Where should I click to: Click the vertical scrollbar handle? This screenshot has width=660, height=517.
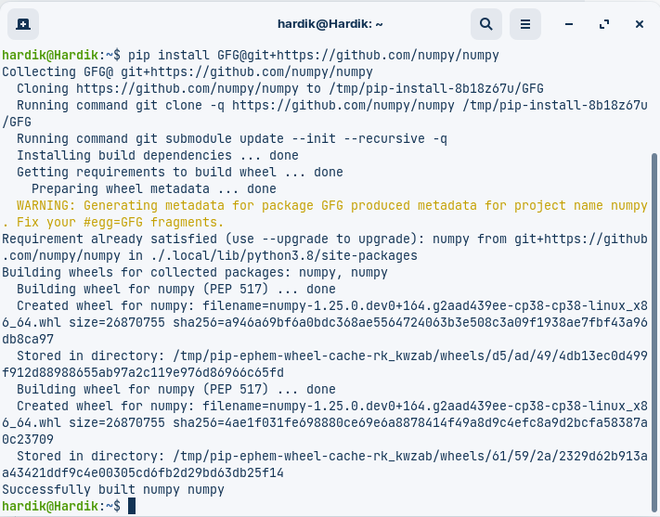pos(654,333)
